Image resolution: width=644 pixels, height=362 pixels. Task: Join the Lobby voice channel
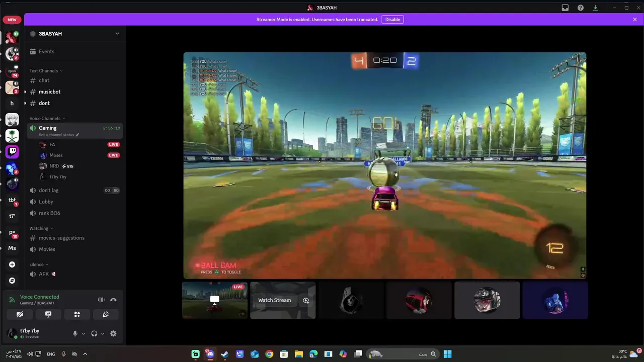[x=74, y=202]
